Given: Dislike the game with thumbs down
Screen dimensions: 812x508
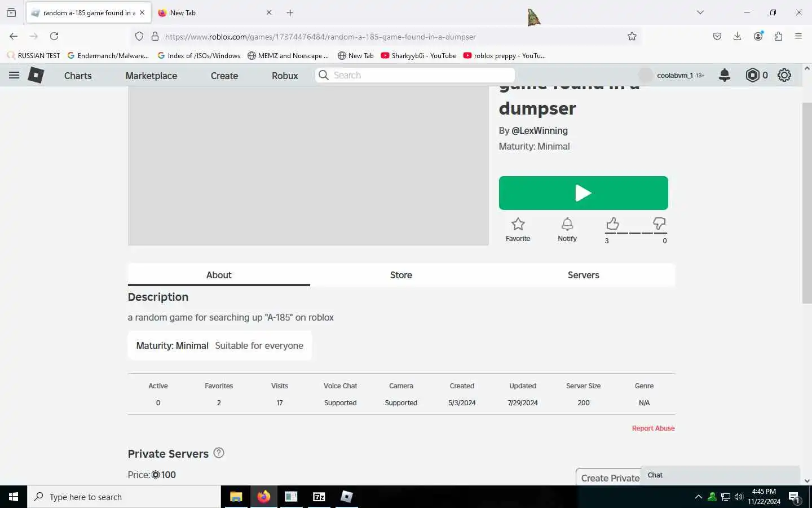Looking at the screenshot, I should pyautogui.click(x=659, y=224).
